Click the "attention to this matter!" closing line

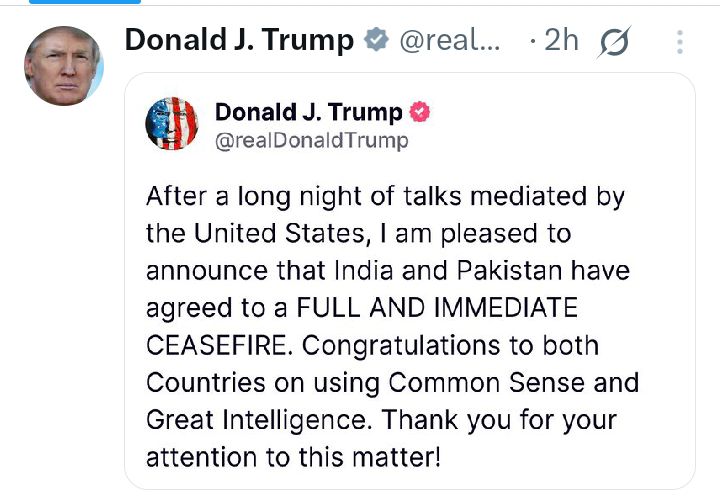click(x=294, y=457)
